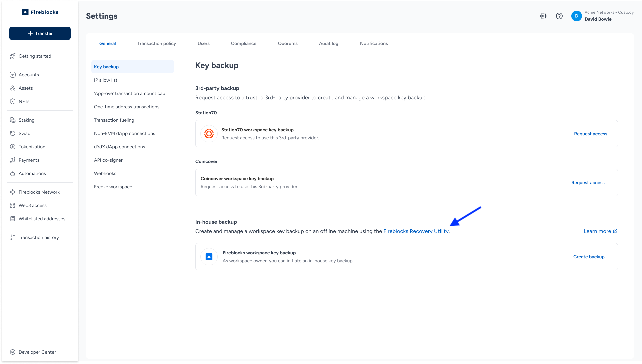Image resolution: width=642 pixels, height=364 pixels.
Task: Click the NFTs hexagon icon
Action: pyautogui.click(x=13, y=101)
